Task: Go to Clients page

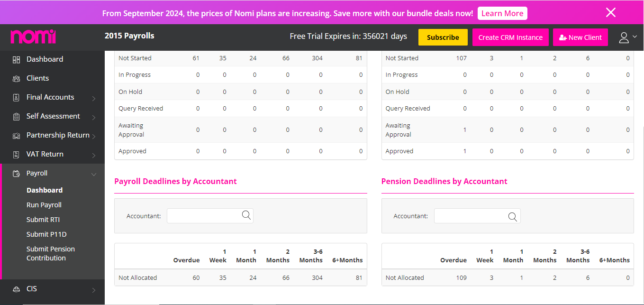Action: coord(37,78)
